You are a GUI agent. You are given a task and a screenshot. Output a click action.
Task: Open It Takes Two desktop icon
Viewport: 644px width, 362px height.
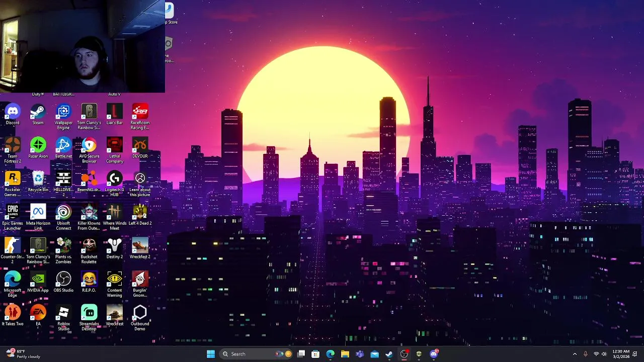tap(13, 316)
